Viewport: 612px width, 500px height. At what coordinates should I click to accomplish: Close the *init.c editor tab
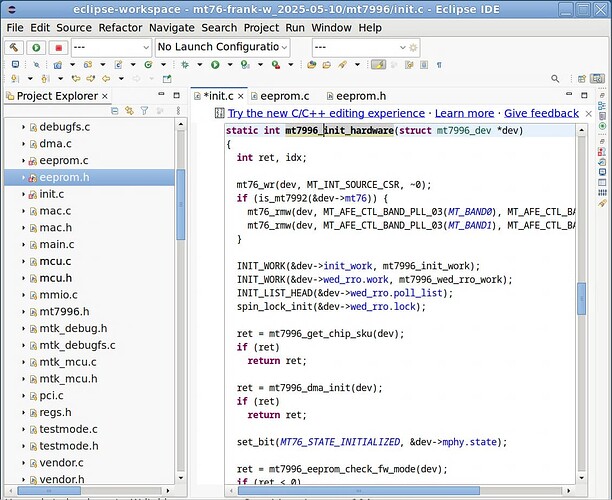[241, 96]
